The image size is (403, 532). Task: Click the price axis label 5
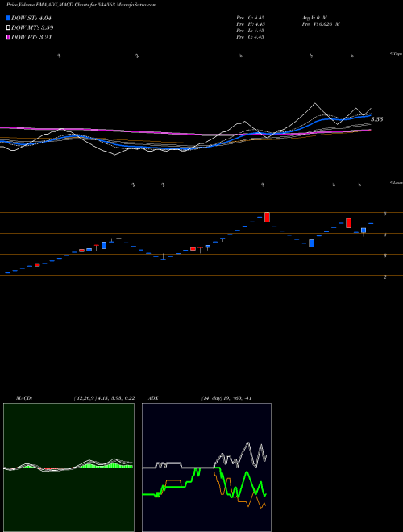385,214
